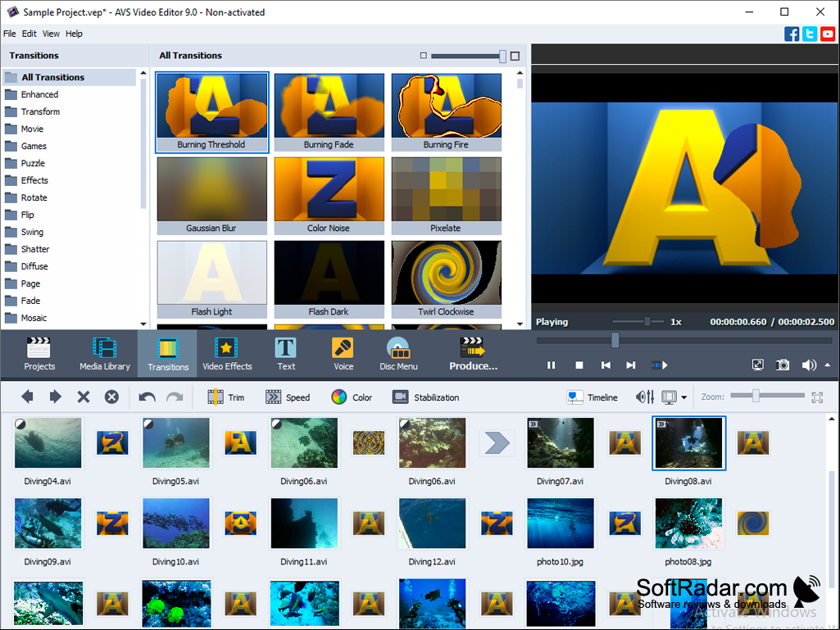Click the large thumbnails icon right of size slider
The image size is (840, 630).
tap(515, 56)
